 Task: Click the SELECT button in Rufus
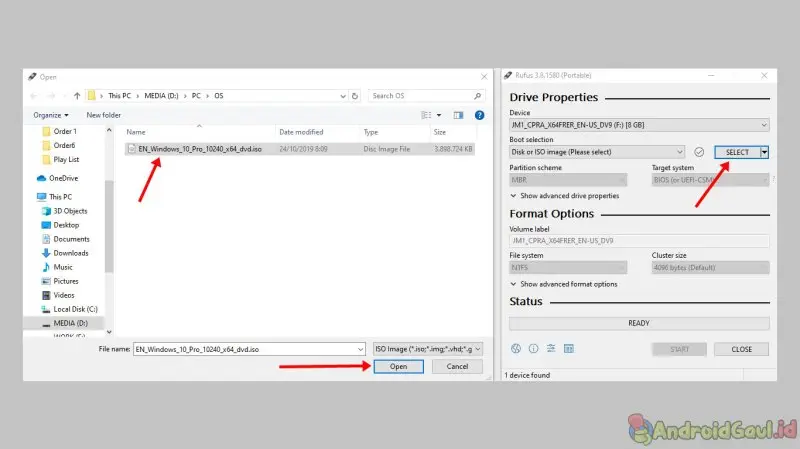[x=737, y=152]
